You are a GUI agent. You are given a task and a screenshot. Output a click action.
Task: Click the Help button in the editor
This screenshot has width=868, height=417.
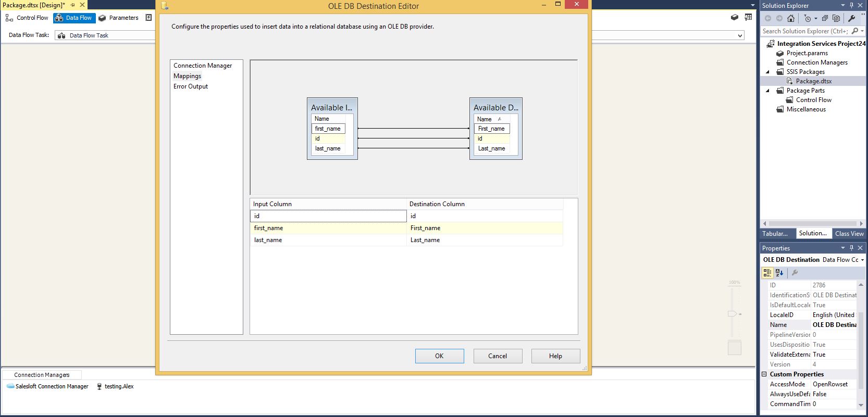[x=555, y=356]
